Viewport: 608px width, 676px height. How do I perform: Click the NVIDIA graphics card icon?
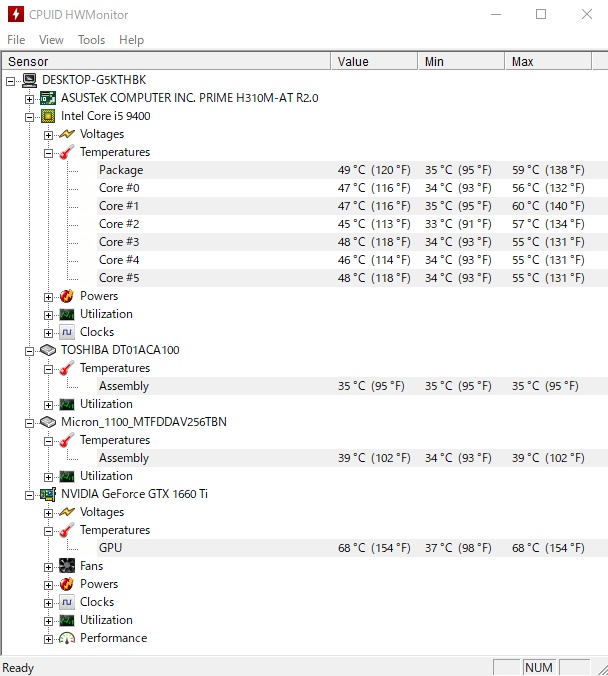coord(48,494)
